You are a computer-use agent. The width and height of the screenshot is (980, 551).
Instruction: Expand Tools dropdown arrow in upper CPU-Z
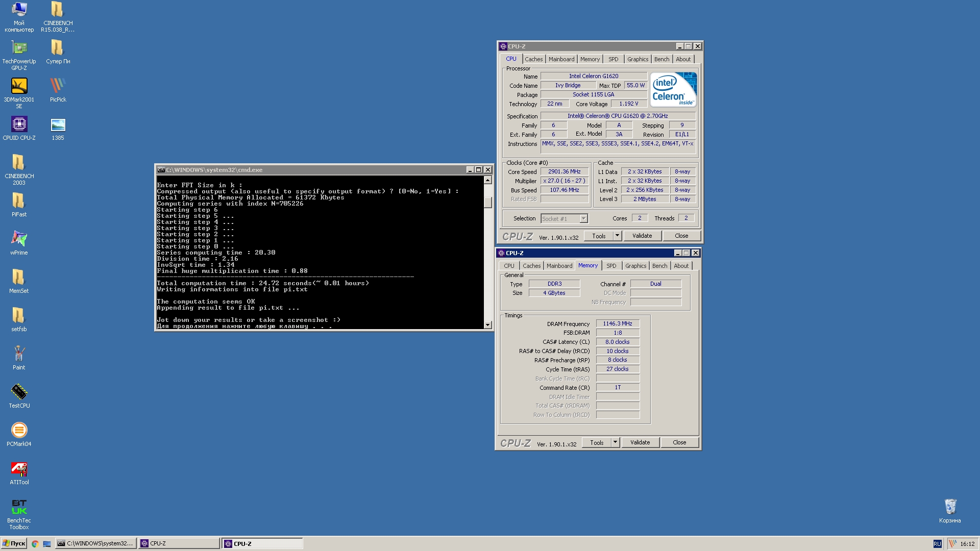(617, 236)
